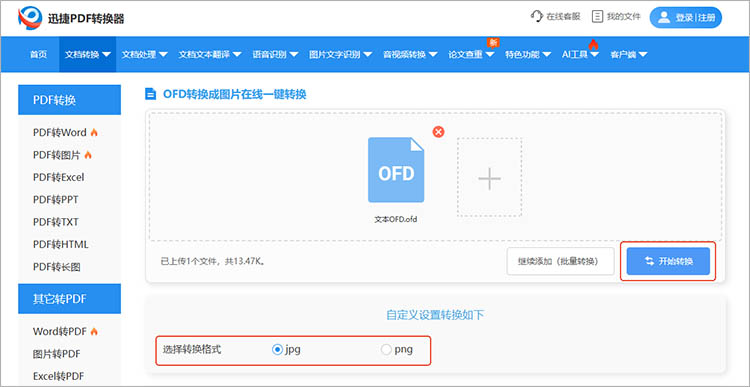750x387 pixels.
Task: Select PDF转Excel in the sidebar
Action: point(58,177)
